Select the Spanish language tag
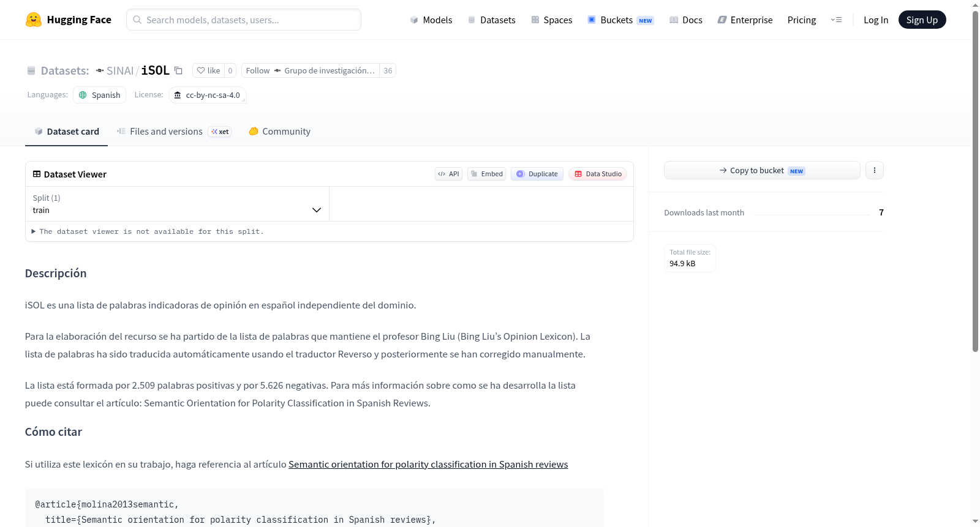The width and height of the screenshot is (980, 527). click(x=100, y=95)
